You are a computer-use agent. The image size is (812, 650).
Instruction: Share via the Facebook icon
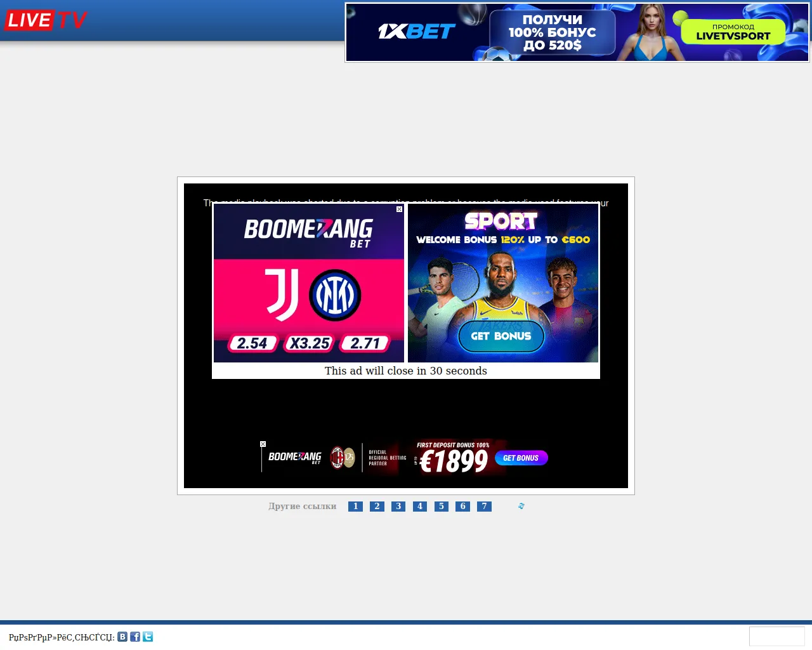(x=135, y=637)
